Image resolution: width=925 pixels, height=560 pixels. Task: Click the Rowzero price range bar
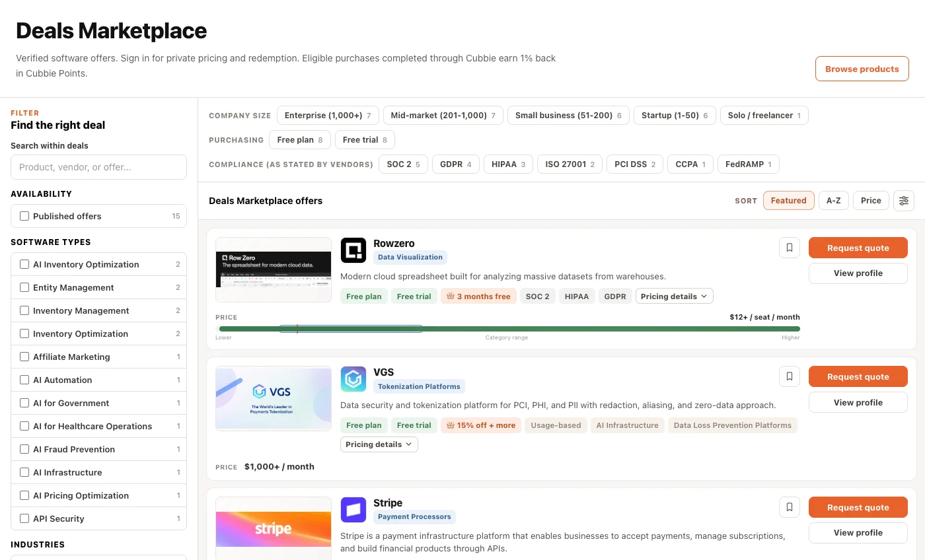507,329
